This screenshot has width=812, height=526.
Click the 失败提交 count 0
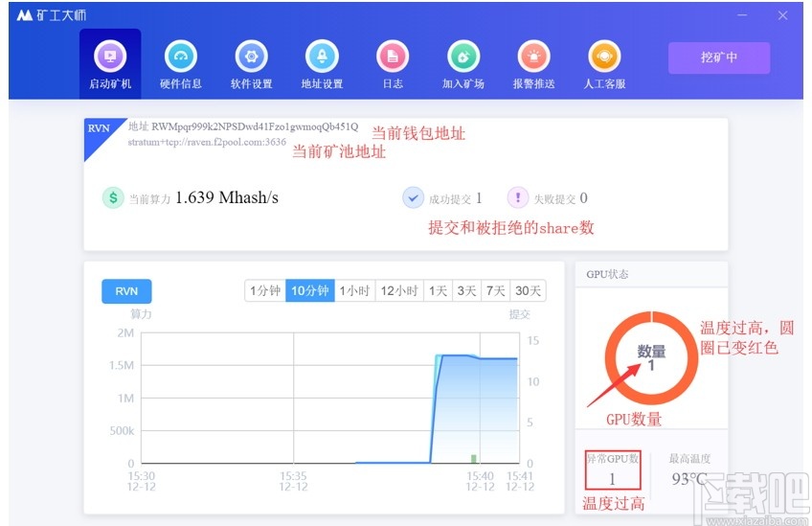coord(584,198)
